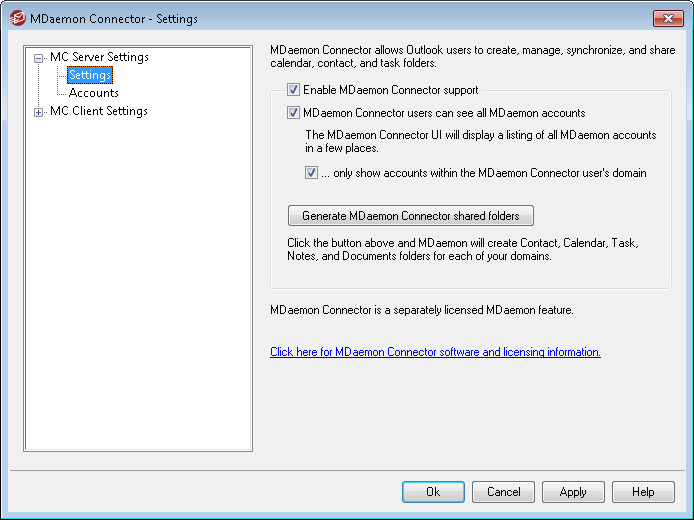Apply the current settings
Viewport: 694px width, 520px height.
click(573, 492)
